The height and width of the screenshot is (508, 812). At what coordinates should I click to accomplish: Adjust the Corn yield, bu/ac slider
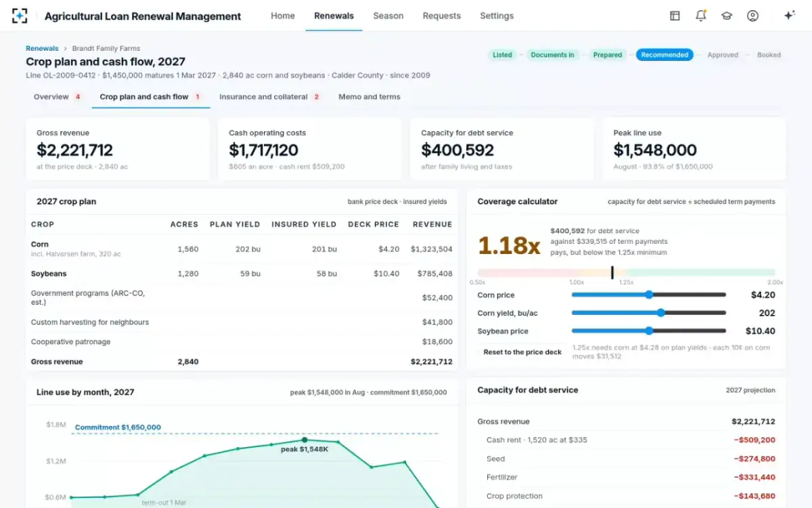point(649,313)
